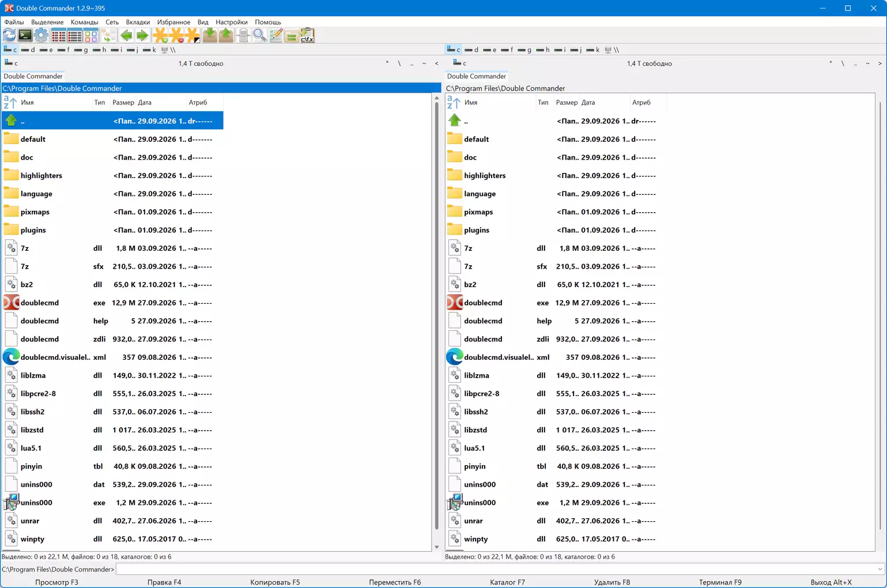The width and height of the screenshot is (887, 588).
Task: Click the pack files archive icon
Action: tap(210, 36)
